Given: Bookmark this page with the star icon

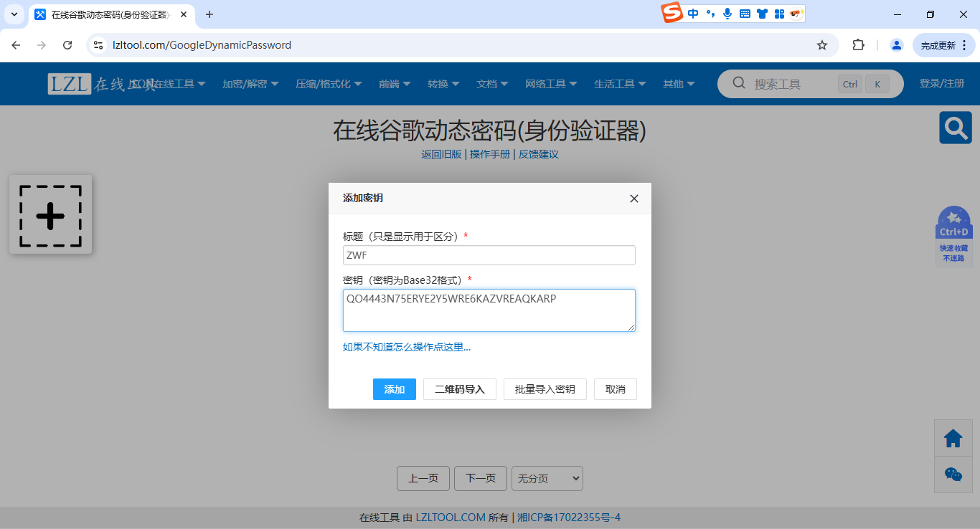Looking at the screenshot, I should coord(822,45).
